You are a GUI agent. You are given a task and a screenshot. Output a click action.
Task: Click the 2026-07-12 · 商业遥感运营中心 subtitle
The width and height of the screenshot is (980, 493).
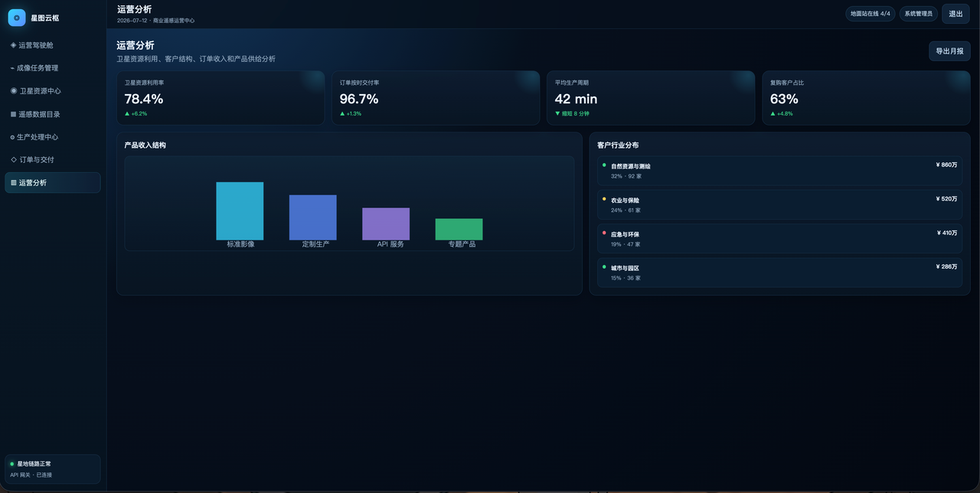click(155, 21)
